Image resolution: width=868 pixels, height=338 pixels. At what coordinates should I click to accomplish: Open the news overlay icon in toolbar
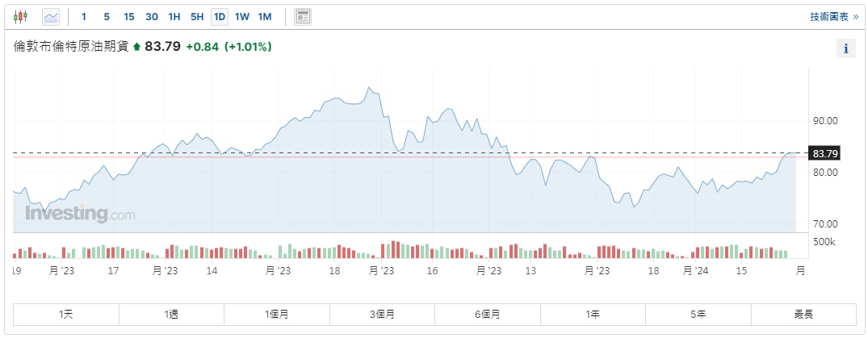point(303,16)
